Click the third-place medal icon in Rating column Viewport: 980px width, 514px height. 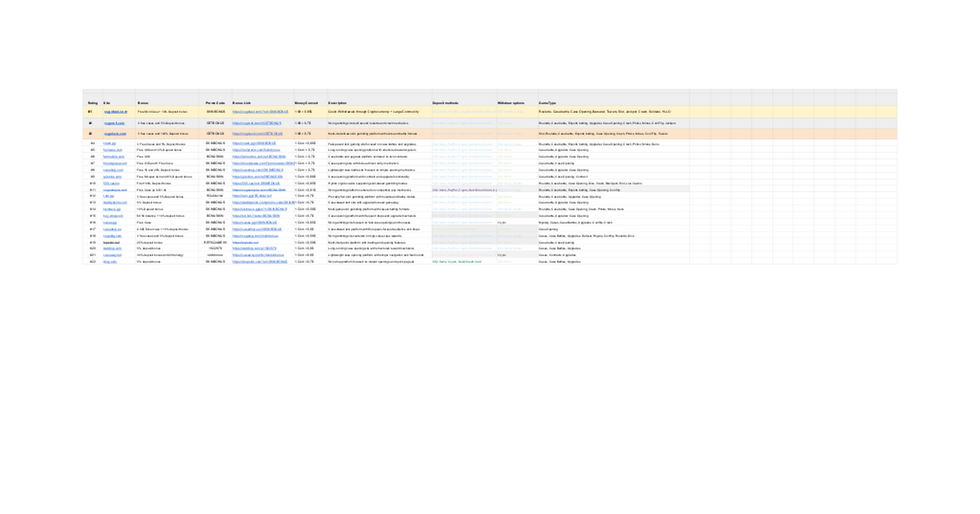(91, 133)
